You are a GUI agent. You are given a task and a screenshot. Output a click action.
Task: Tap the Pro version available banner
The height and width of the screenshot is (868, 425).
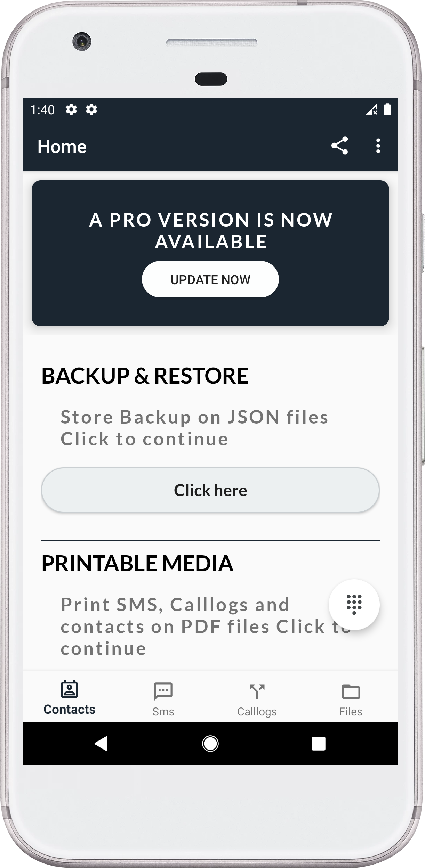(x=210, y=253)
